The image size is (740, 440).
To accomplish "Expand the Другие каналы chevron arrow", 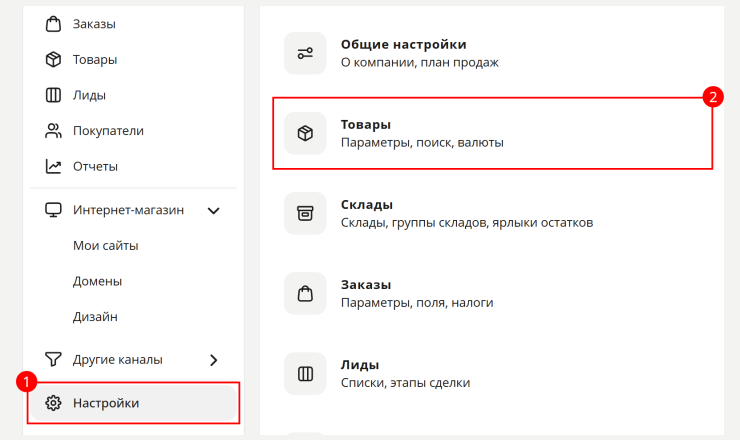I will pyautogui.click(x=214, y=360).
